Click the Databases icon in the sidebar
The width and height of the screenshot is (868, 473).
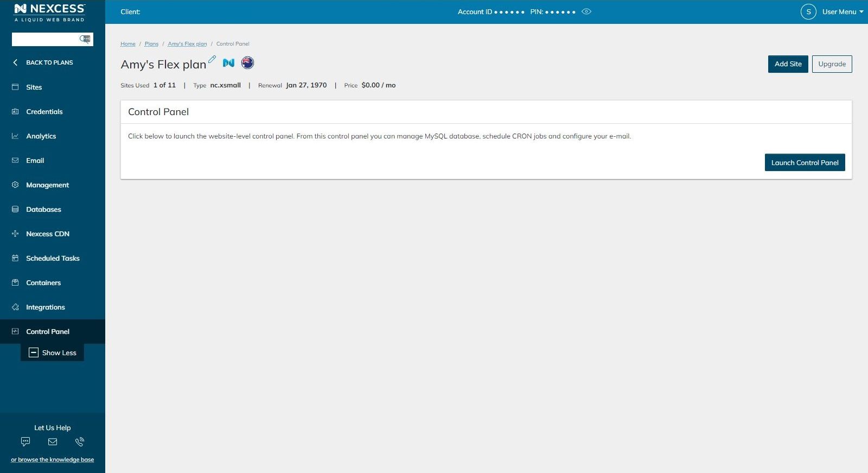point(15,209)
